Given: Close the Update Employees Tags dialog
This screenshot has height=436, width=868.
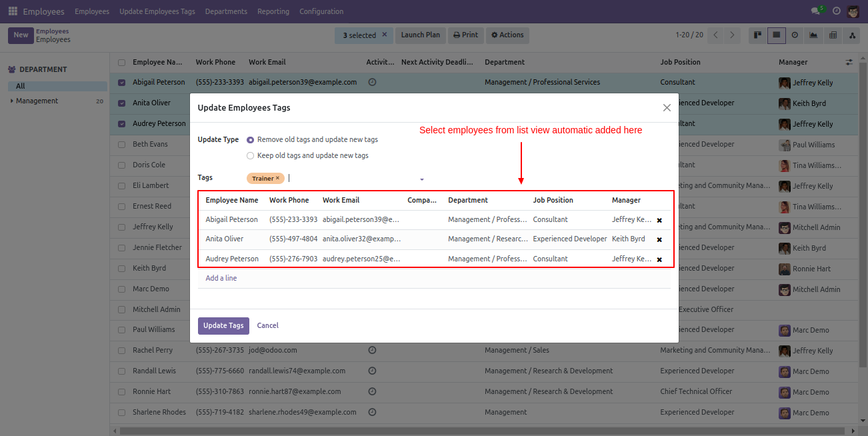Looking at the screenshot, I should click(667, 107).
